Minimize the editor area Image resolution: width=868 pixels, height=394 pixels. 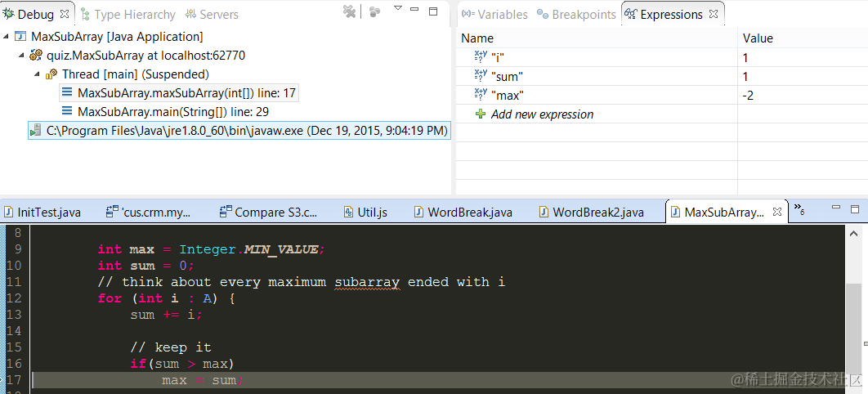coord(838,208)
